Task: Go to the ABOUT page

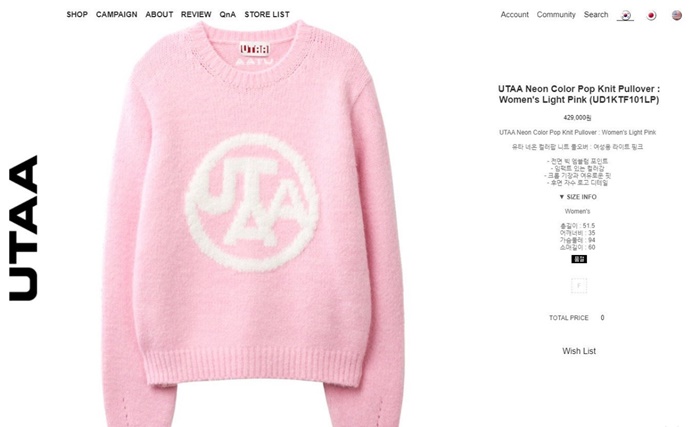Action: coord(159,14)
